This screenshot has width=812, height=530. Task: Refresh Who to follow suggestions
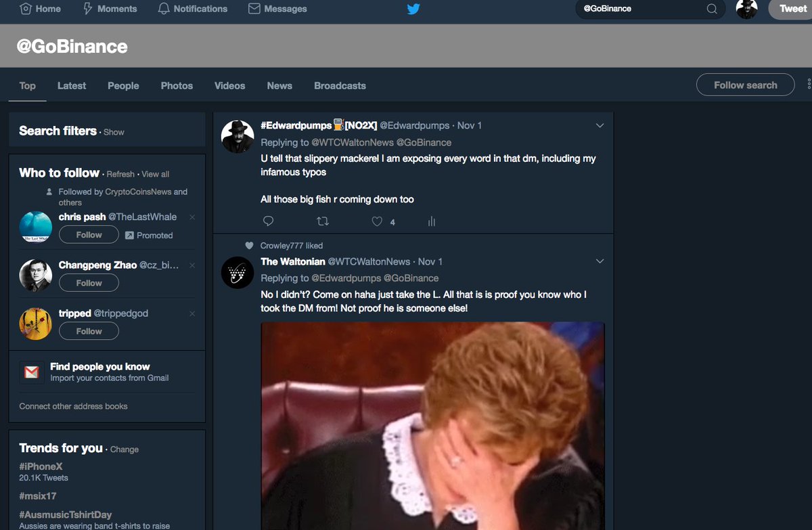point(120,174)
